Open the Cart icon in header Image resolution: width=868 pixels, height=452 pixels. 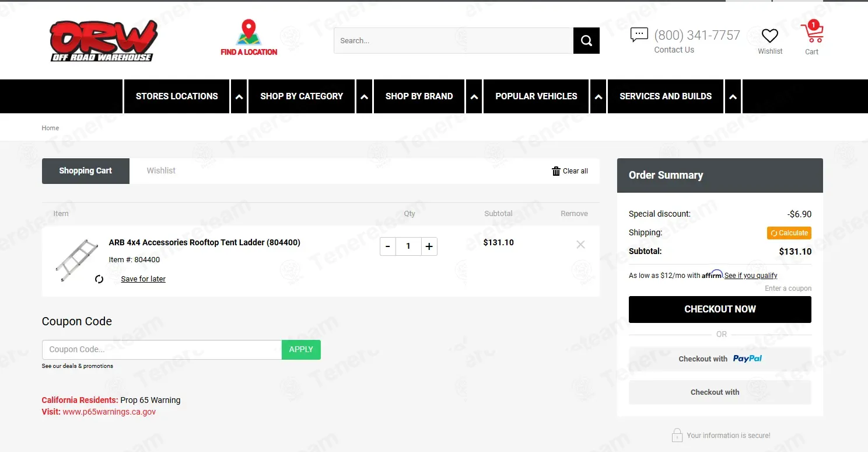point(812,33)
